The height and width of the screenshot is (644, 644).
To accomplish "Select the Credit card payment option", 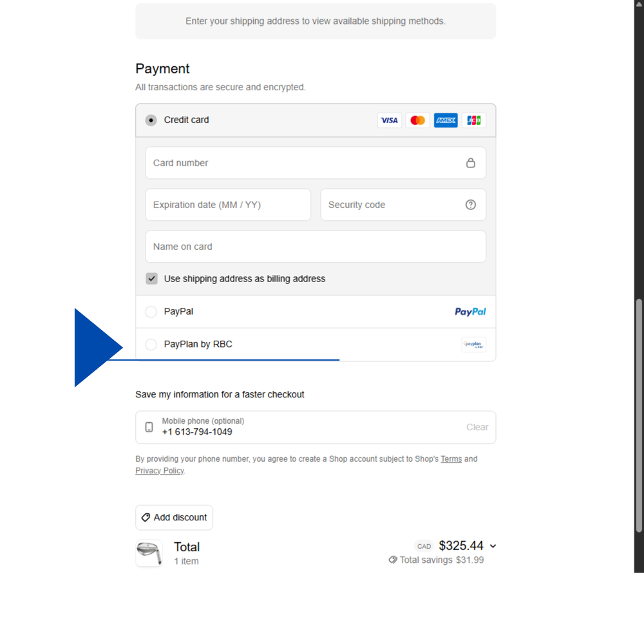I will coord(151,120).
